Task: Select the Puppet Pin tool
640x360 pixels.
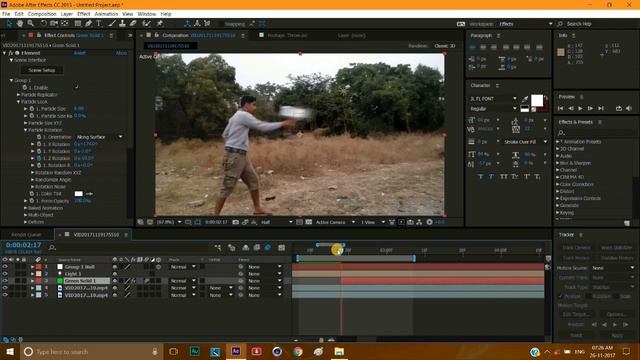Action: click(160, 24)
